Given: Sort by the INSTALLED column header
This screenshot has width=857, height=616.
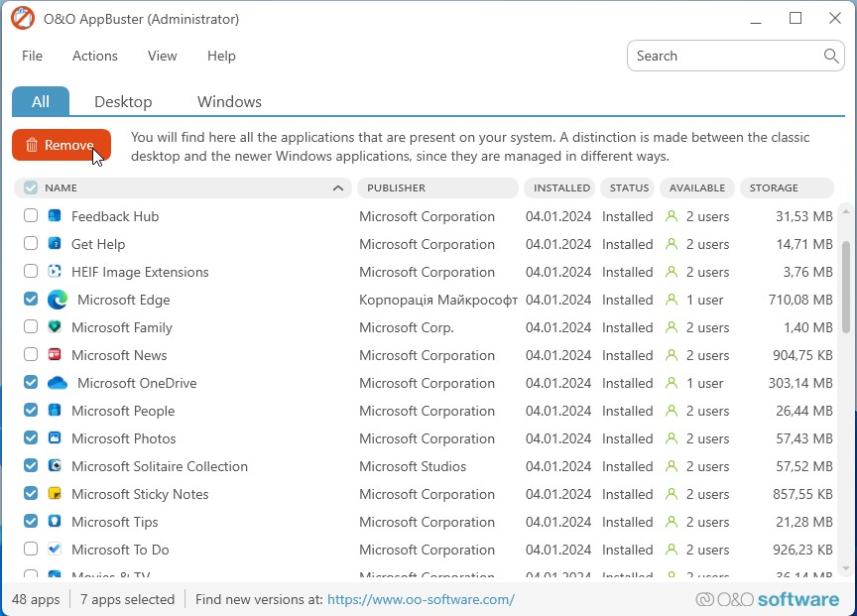Looking at the screenshot, I should coord(559,188).
